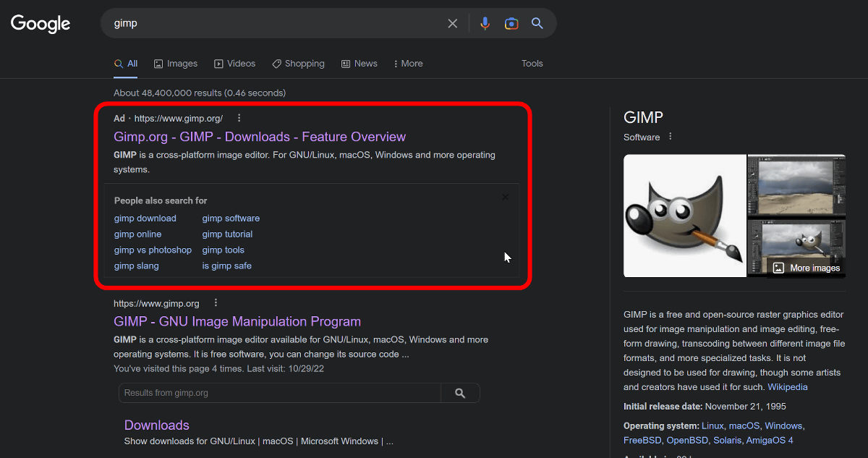Viewport: 868px width, 458px height.
Task: Click the 'gimp vs photoshop' suggestion
Action: coord(153,250)
